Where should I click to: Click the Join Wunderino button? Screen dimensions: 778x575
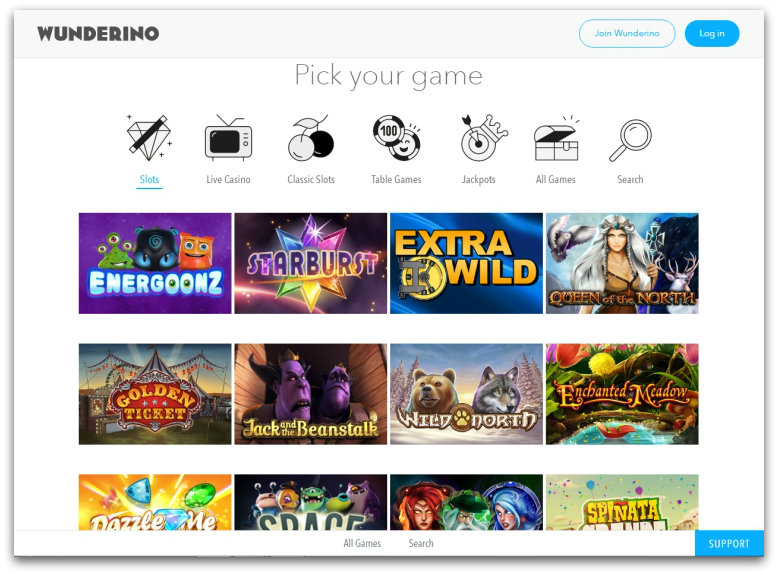click(x=627, y=33)
